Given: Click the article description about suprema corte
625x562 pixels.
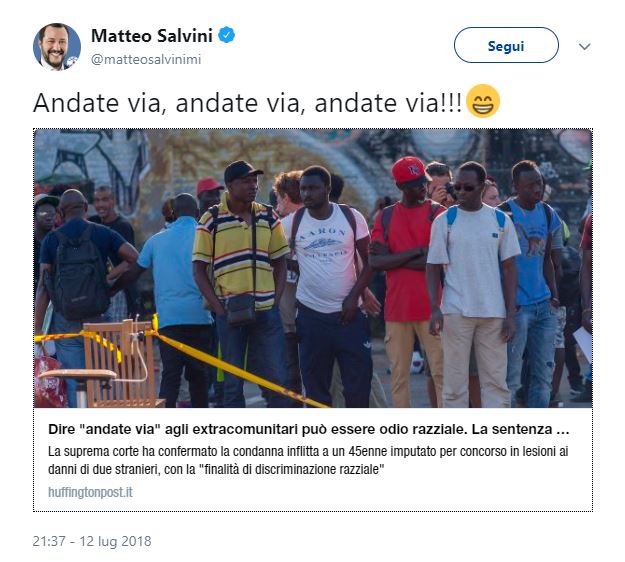Looking at the screenshot, I should click(308, 460).
